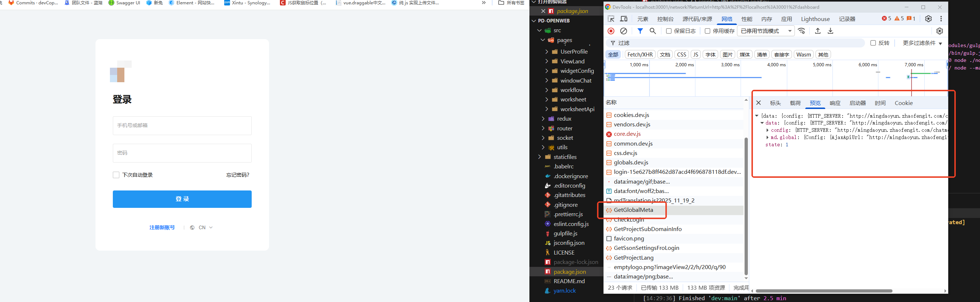This screenshot has height=302, width=980.
Task: Select the inspect element picker icon in DevTools
Action: (x=611, y=19)
